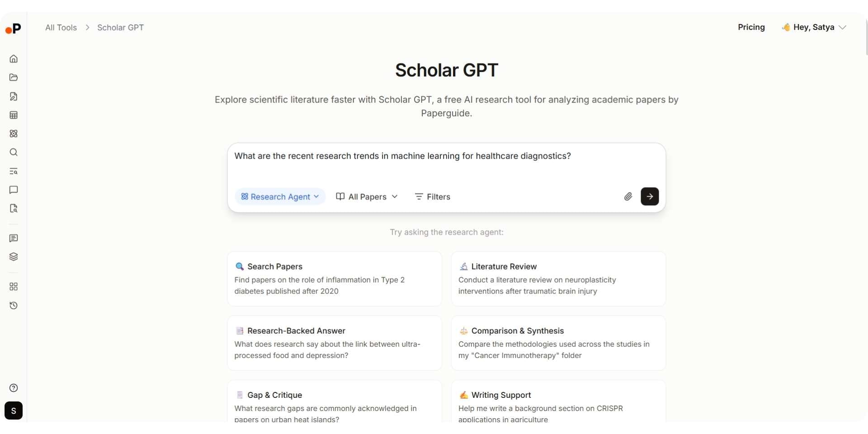
Task: Open the Home section from the sidebar
Action: pyautogui.click(x=14, y=58)
